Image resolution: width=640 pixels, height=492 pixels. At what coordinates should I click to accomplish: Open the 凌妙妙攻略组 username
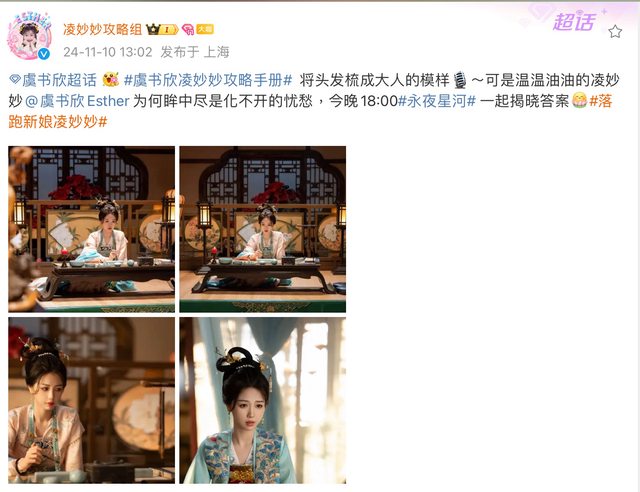coord(102,29)
